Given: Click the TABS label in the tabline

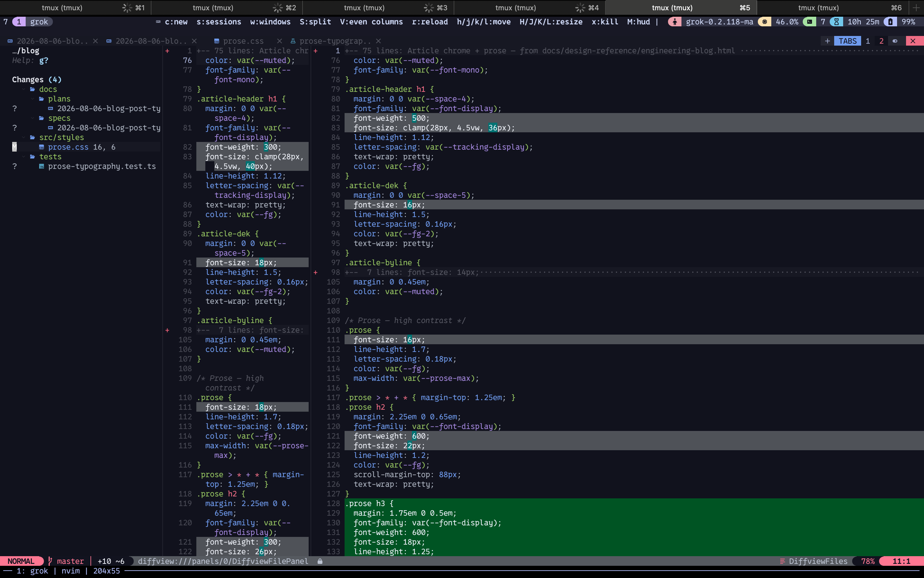Looking at the screenshot, I should click(848, 41).
